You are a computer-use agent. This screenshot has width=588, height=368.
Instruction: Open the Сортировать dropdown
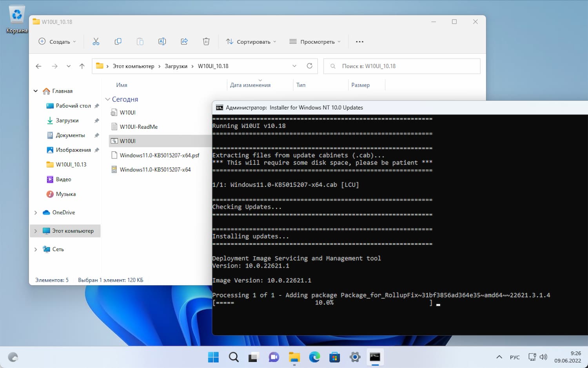click(251, 41)
